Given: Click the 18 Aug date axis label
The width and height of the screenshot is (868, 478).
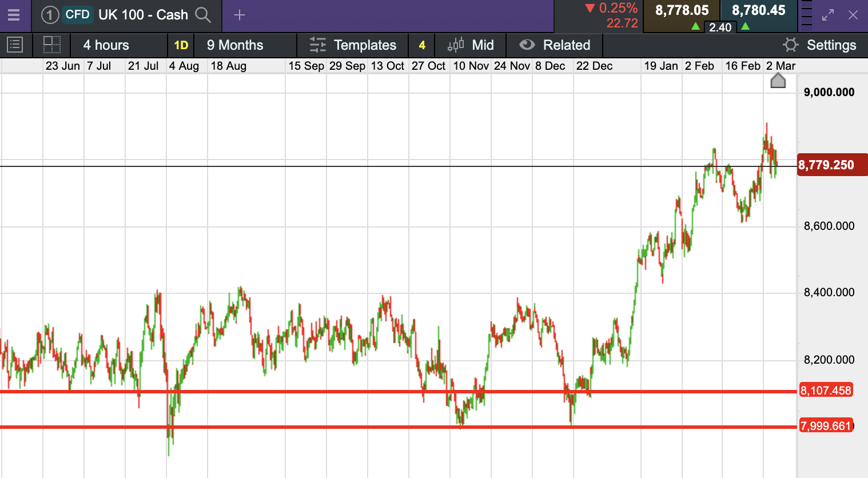Looking at the screenshot, I should click(x=228, y=66).
